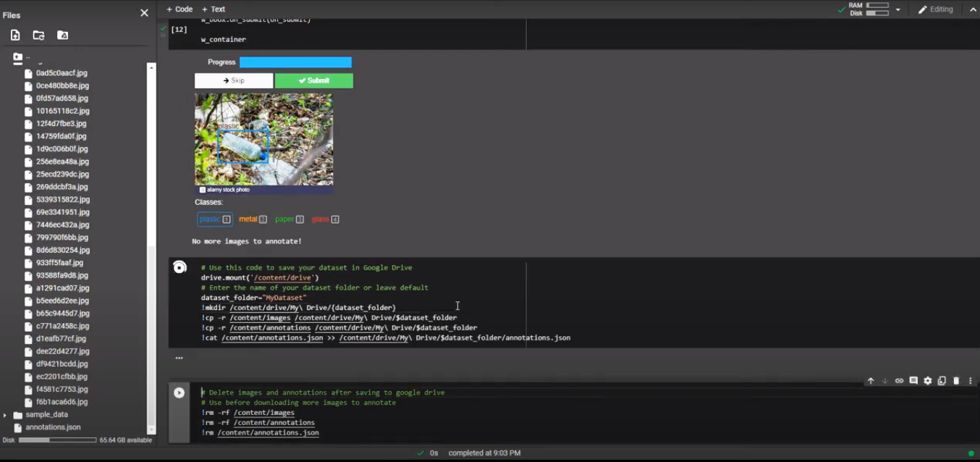Open file 0ad5c0aacf.jpg

[62, 73]
